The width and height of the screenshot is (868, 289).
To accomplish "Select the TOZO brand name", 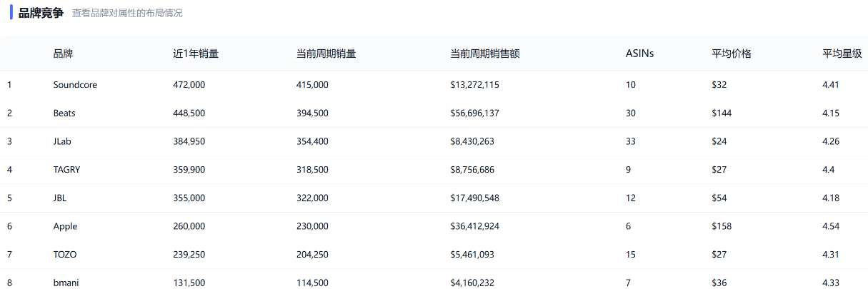I will (65, 255).
